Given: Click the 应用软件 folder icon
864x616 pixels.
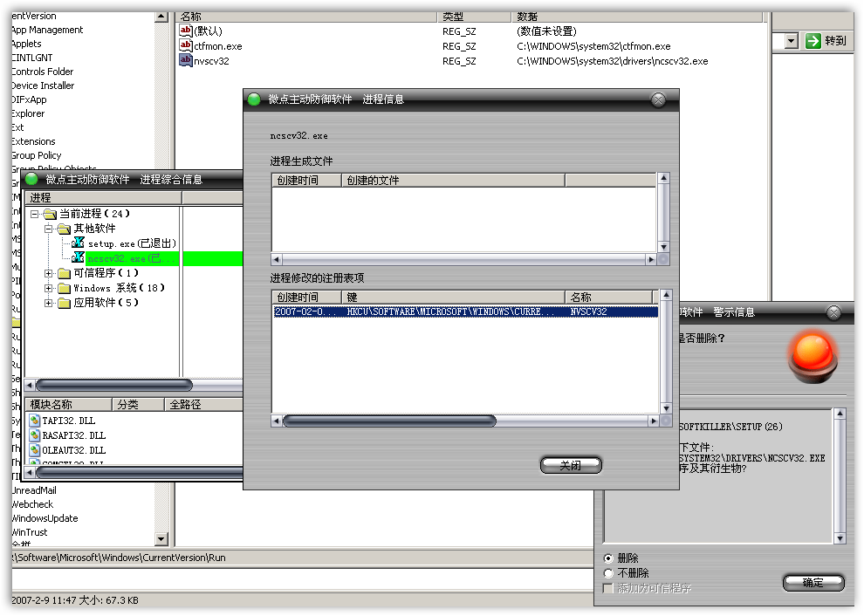Looking at the screenshot, I should (64, 303).
